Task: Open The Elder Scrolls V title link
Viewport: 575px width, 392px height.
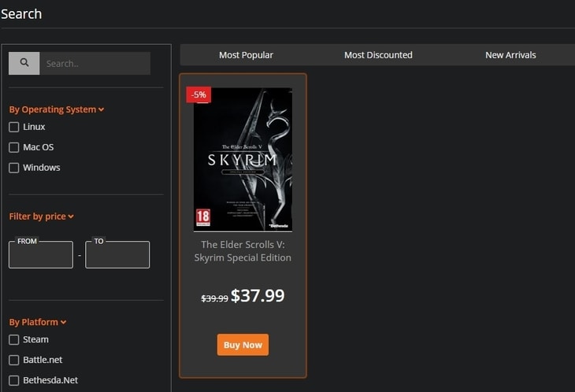Action: 243,251
